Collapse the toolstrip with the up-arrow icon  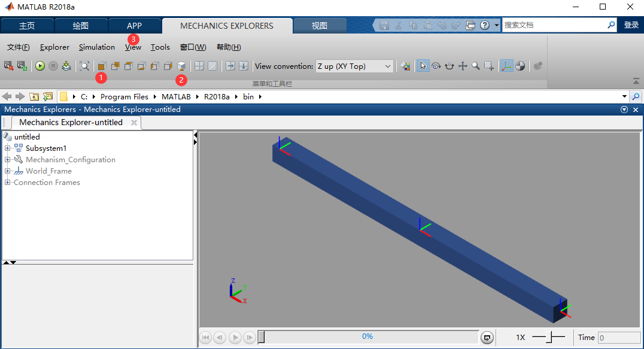[x=636, y=80]
